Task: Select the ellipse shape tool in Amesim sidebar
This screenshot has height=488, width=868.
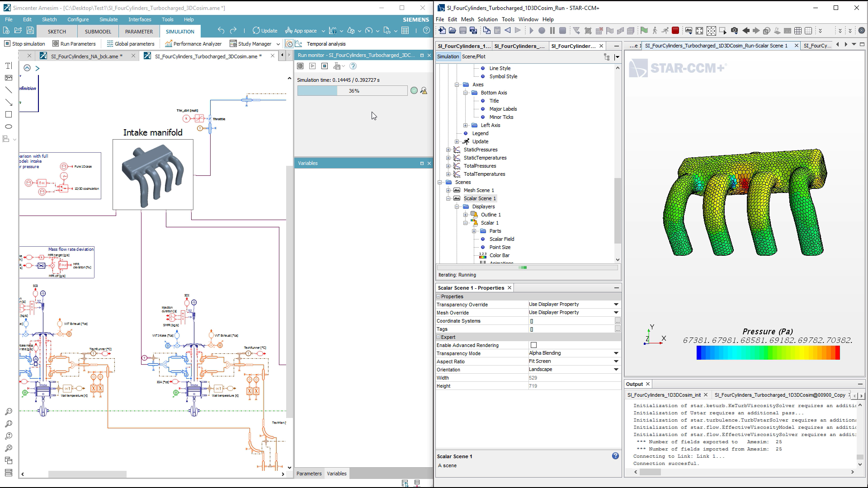Action: 8,127
